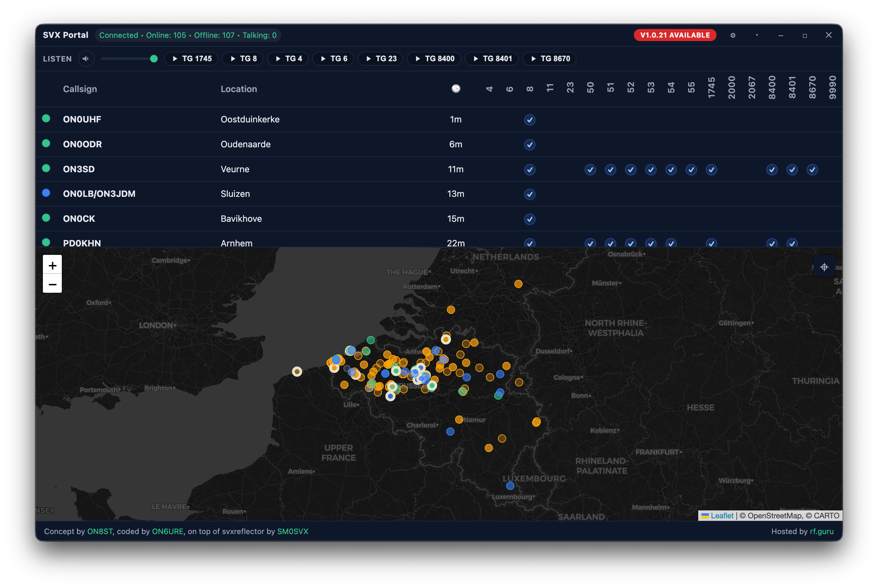Viewport: 878px width, 588px height.
Task: Click the locate-me crosshair on map
Action: (824, 267)
